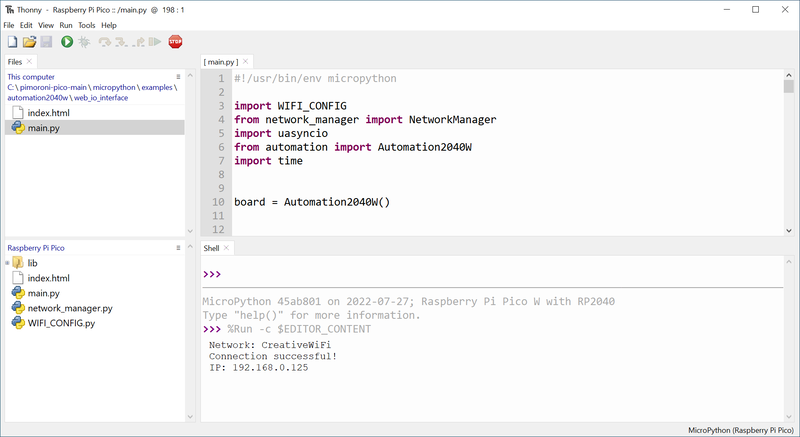Open Raspberry Pi Pico panel hamburger menu

pyautogui.click(x=179, y=246)
